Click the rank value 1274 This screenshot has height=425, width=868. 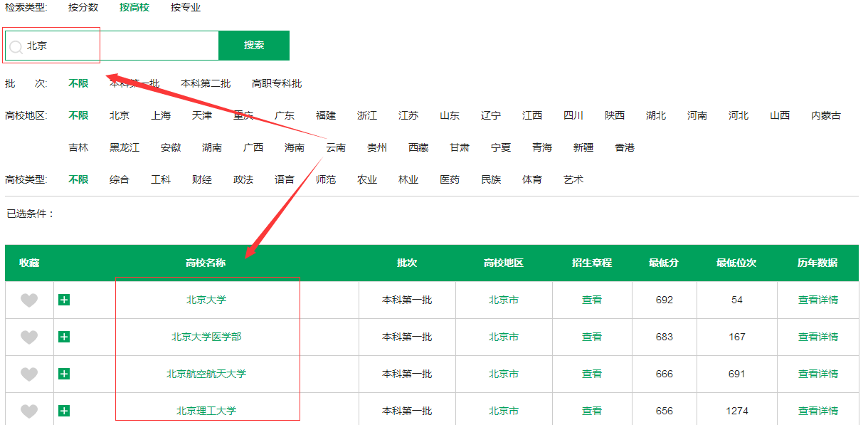(737, 411)
